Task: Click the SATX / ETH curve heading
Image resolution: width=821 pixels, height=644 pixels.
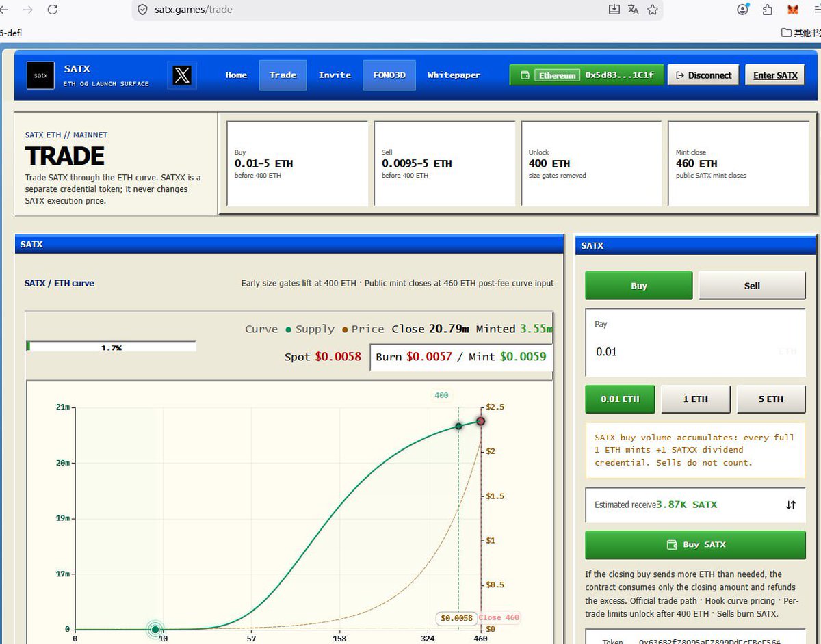Action: pos(60,283)
